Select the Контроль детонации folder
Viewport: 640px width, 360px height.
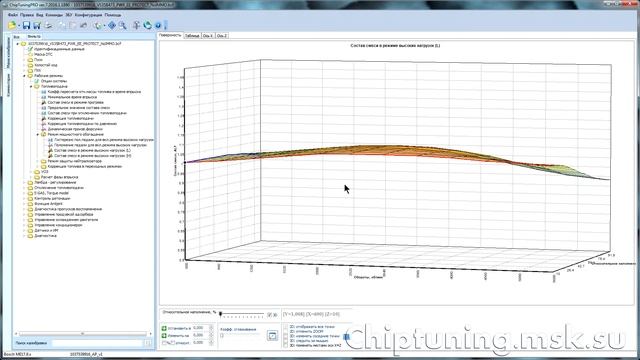pos(52,198)
